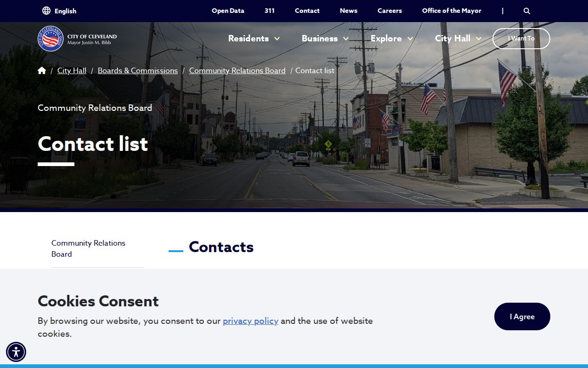Click the Cookies Consent heading

pyautogui.click(x=98, y=301)
